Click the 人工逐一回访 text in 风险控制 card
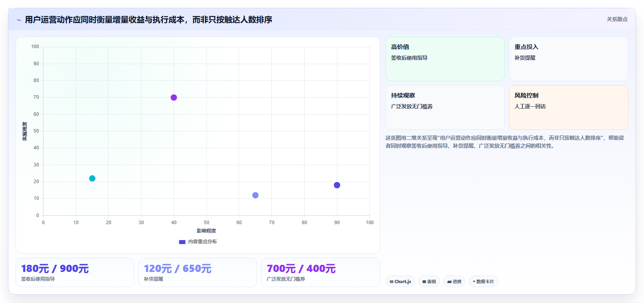The height and width of the screenshot is (303, 644). 530,106
